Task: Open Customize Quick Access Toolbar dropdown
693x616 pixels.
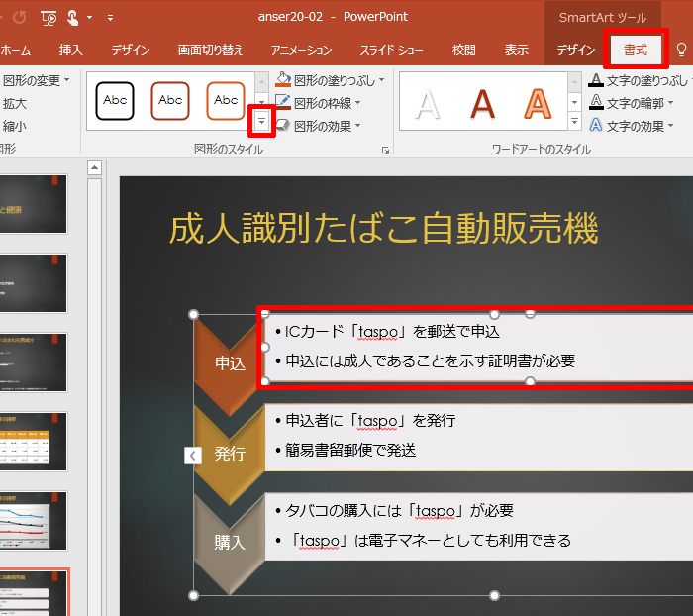Action: coord(110,18)
